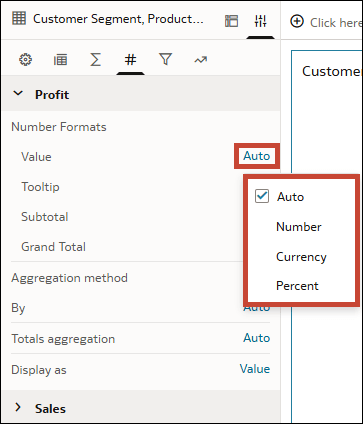The height and width of the screenshot is (424, 363).
Task: Click the Subtotal format row label
Action: pos(45,217)
